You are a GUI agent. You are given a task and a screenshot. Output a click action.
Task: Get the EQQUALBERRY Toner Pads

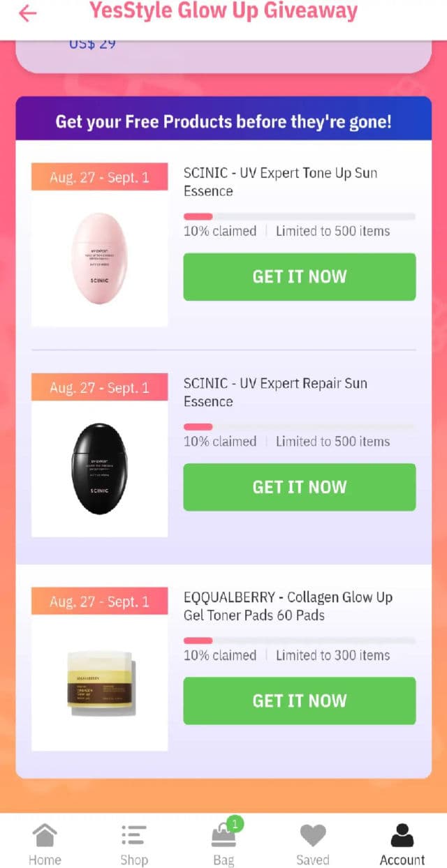pyautogui.click(x=300, y=701)
